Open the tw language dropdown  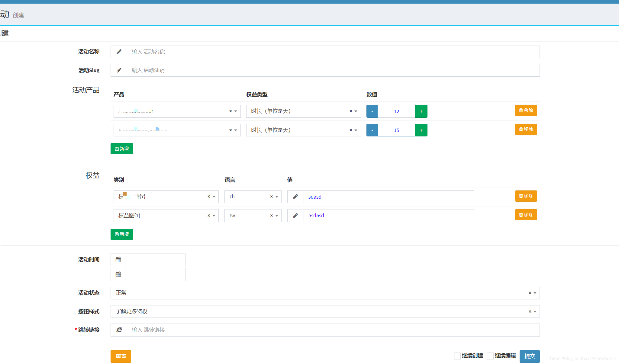(x=277, y=216)
